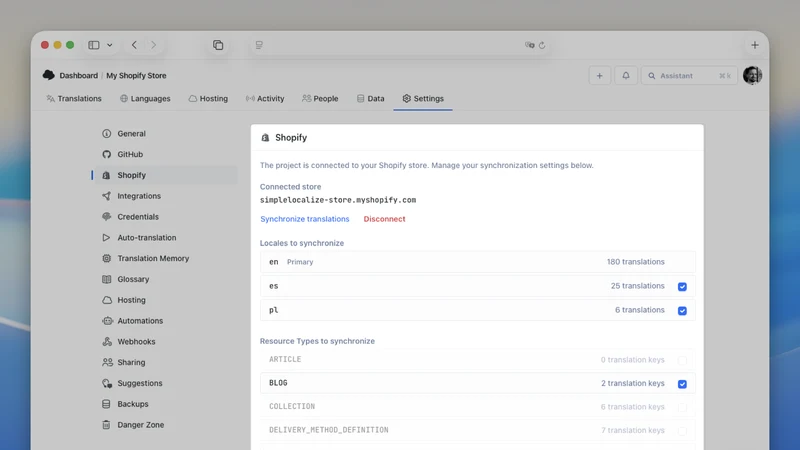The image size is (800, 450).
Task: Click the Suggestions icon
Action: coord(107,383)
